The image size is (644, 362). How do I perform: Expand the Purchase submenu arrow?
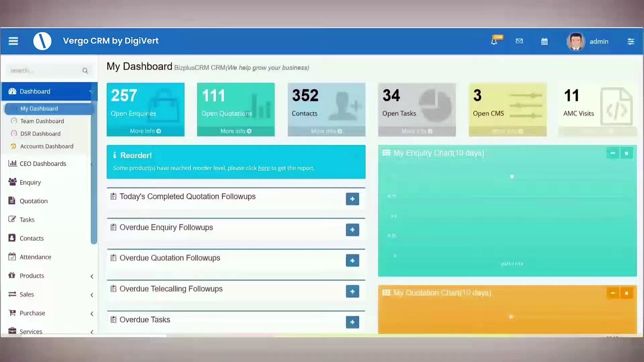point(92,313)
